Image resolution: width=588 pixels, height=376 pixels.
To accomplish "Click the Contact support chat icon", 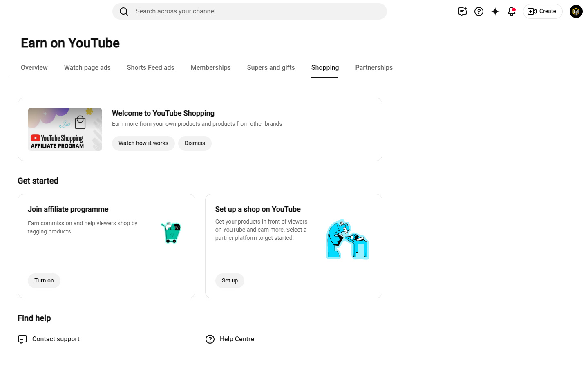I will click(22, 339).
